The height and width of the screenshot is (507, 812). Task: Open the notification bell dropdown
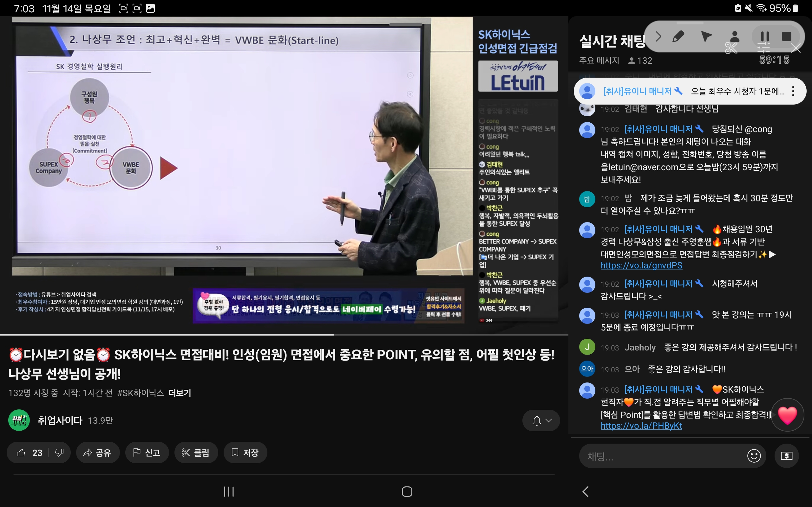pos(541,420)
